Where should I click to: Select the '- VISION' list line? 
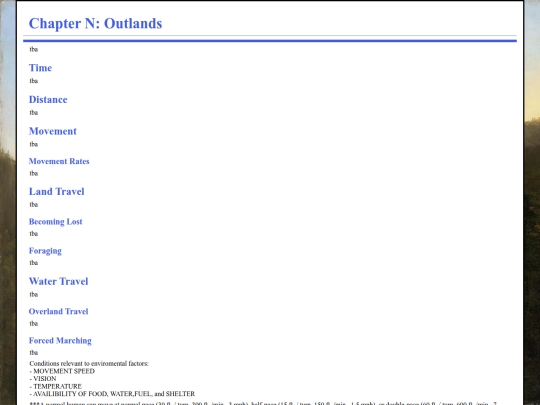pyautogui.click(x=43, y=379)
